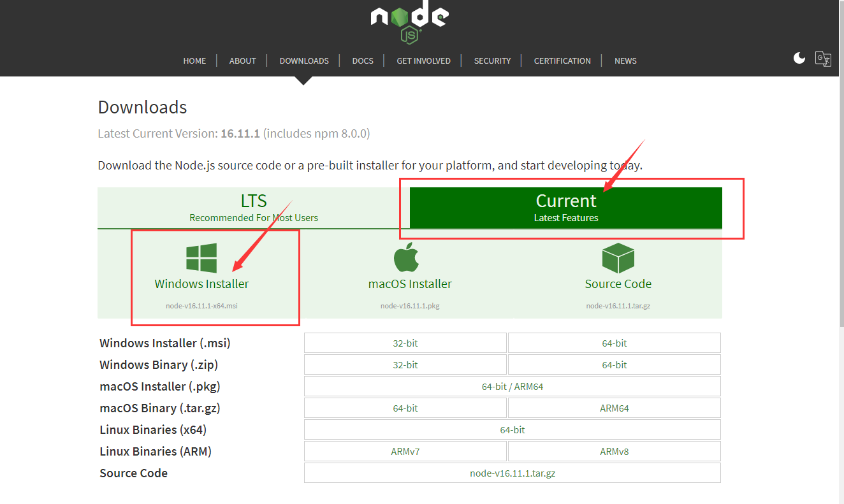Download Windows Binary (.zip) 64-bit

point(615,364)
